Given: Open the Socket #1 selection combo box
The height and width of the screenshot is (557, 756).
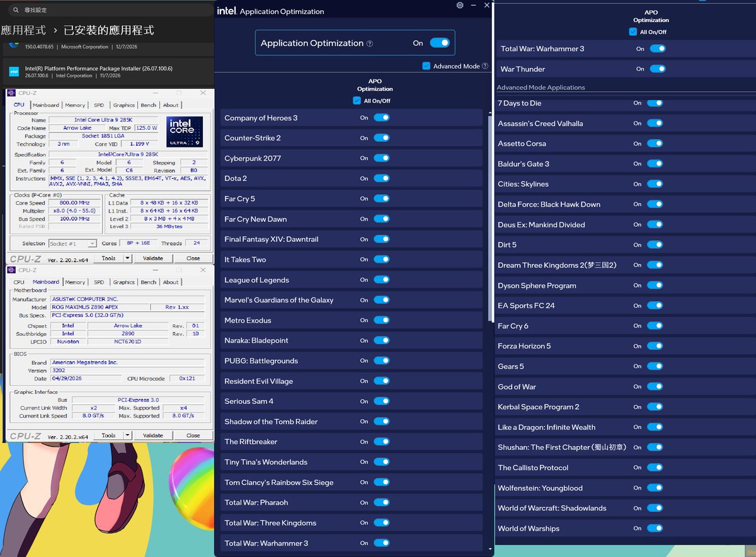Looking at the screenshot, I should pos(72,243).
